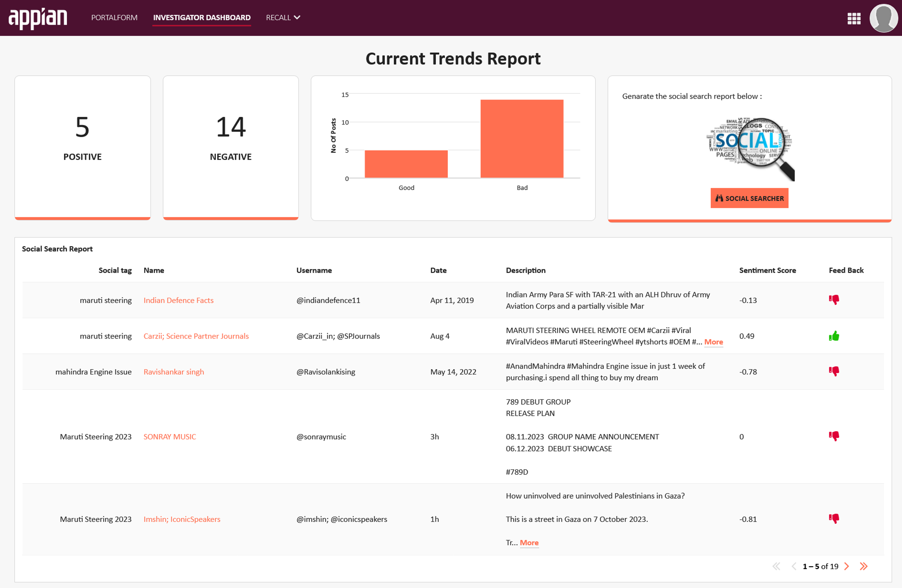
Task: Open the PORTALFORM tab
Action: click(114, 18)
